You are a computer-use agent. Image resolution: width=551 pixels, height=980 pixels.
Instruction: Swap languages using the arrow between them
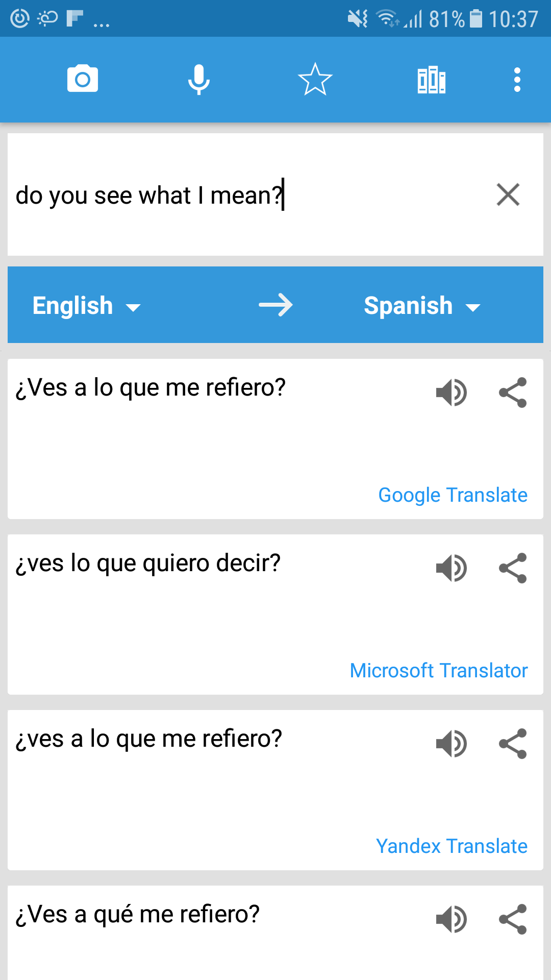[275, 305]
